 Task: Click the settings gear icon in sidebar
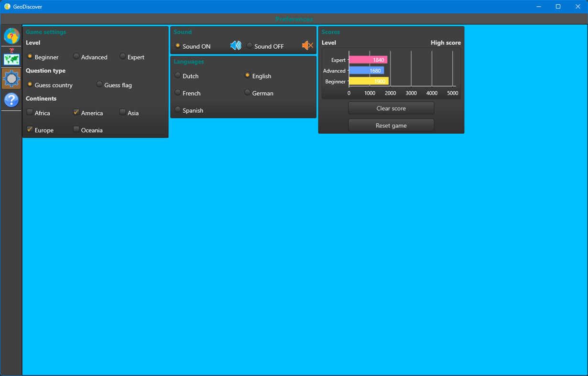click(x=11, y=78)
